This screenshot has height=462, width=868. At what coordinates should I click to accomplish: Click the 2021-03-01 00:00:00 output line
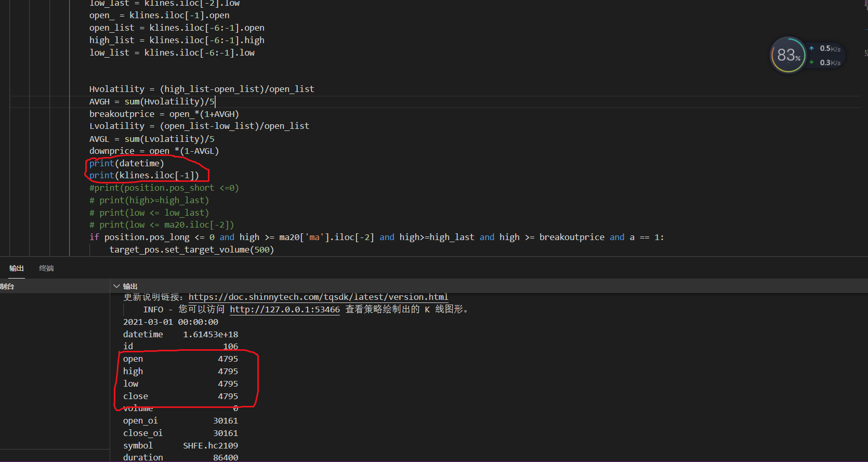pyautogui.click(x=170, y=322)
